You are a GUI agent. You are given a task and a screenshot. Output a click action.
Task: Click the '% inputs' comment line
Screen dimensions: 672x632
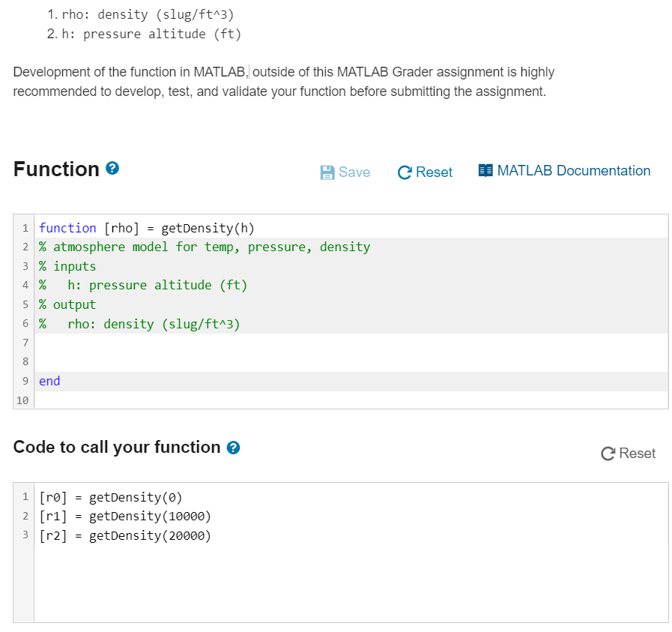coord(67,266)
